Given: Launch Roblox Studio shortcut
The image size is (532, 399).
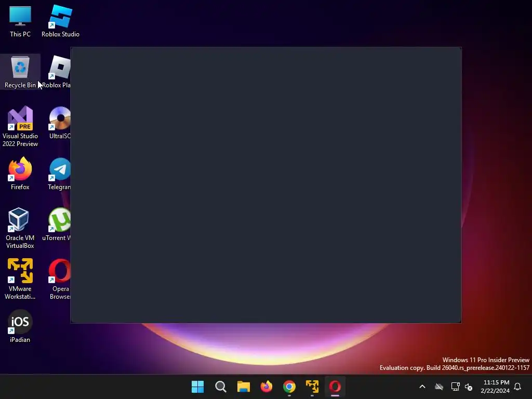Looking at the screenshot, I should (60, 21).
